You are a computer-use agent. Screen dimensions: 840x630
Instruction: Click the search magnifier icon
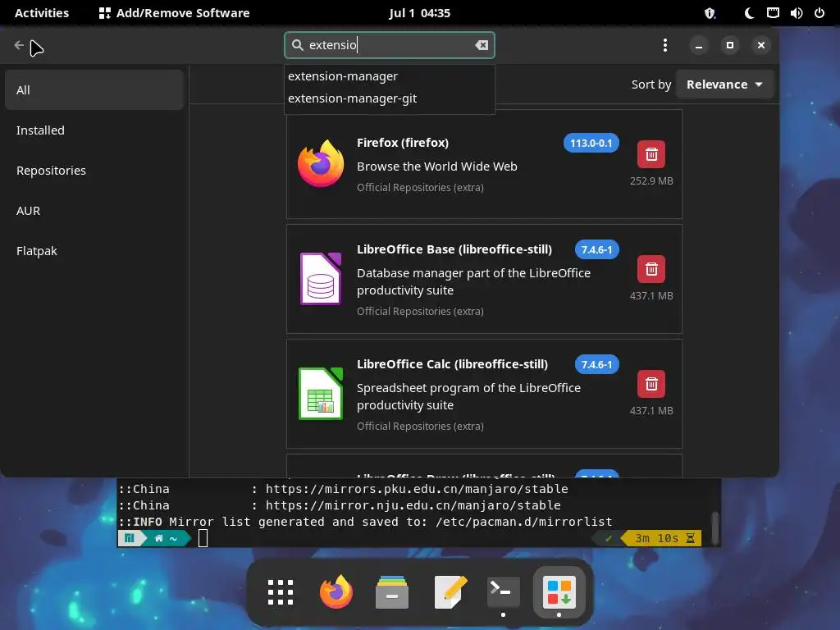tap(297, 45)
